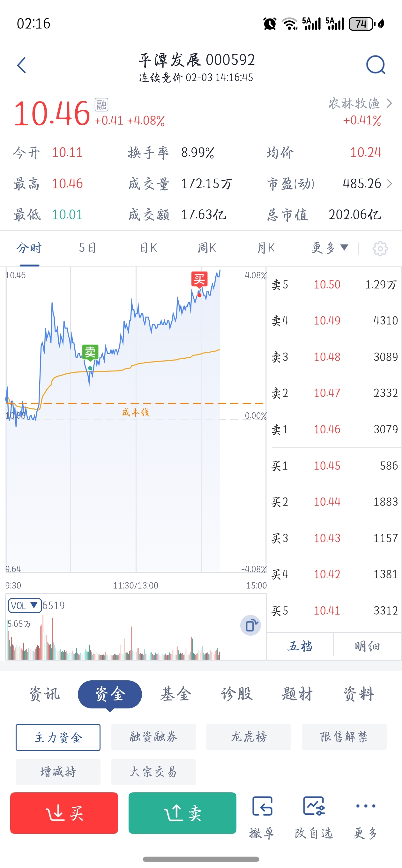Tap the 撤单 cancel order icon
The image size is (402, 868).
click(x=262, y=806)
